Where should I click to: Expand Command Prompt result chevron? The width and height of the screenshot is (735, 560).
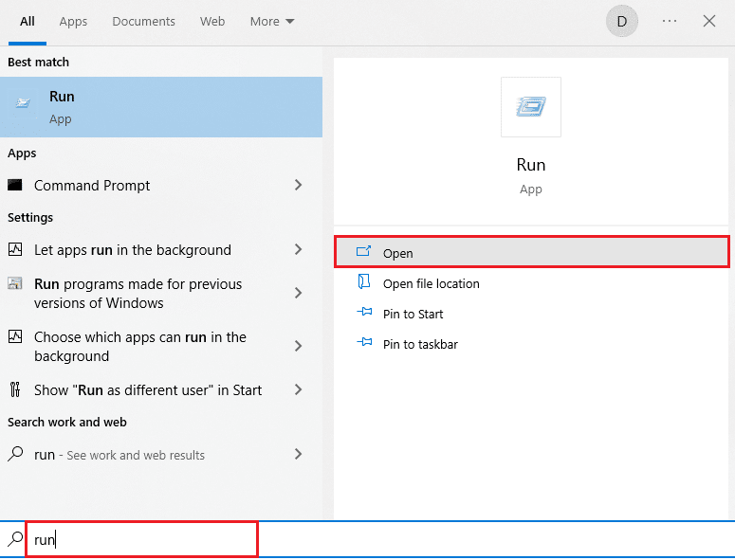(x=298, y=186)
